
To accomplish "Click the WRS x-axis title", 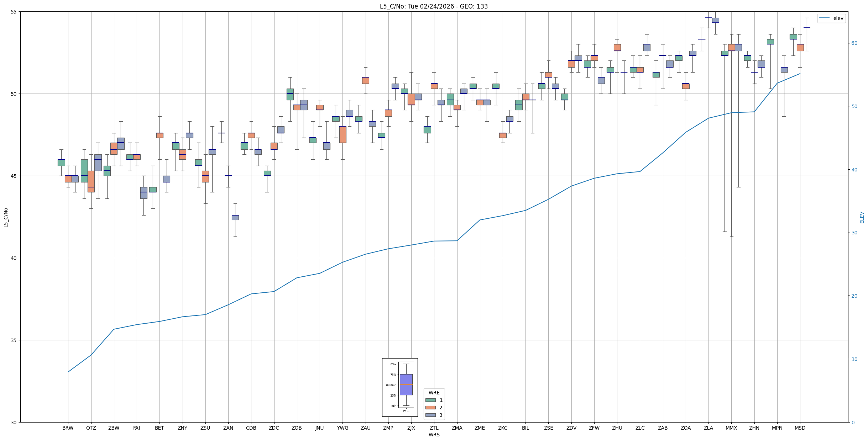I will 434,435.
